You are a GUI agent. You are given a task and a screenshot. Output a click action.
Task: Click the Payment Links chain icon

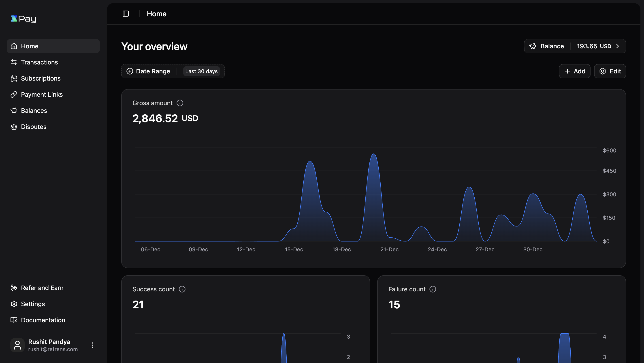coord(14,94)
